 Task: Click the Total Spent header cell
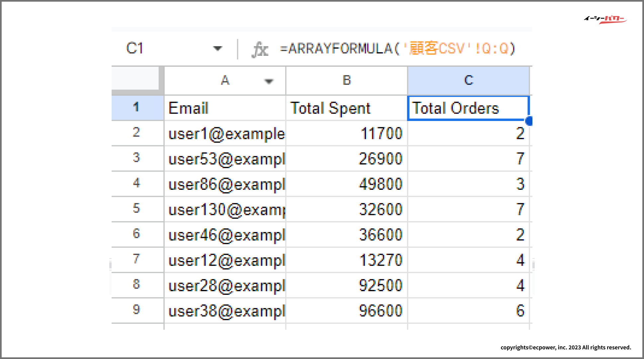[x=346, y=108]
